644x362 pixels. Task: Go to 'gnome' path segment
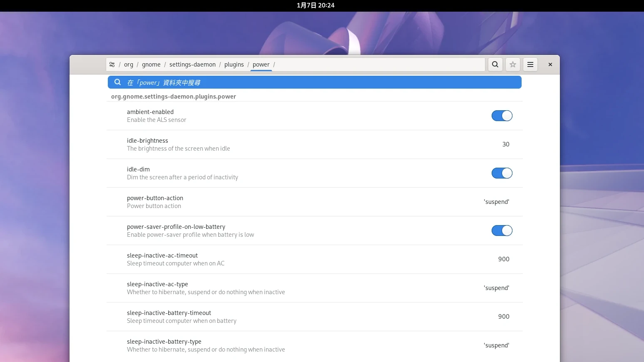[151, 64]
